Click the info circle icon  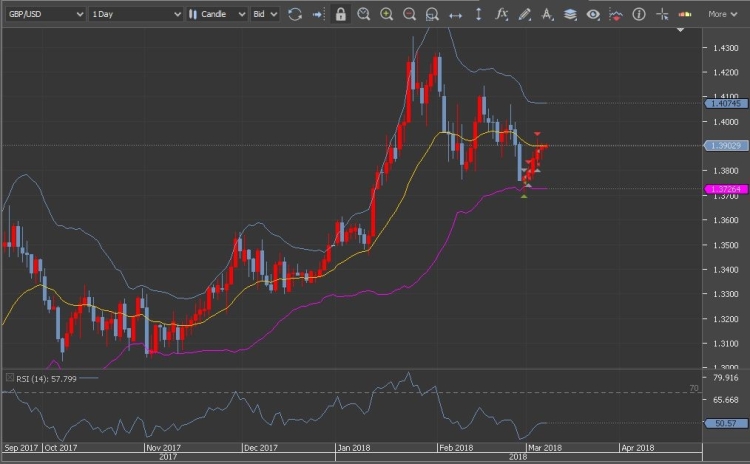coord(639,14)
